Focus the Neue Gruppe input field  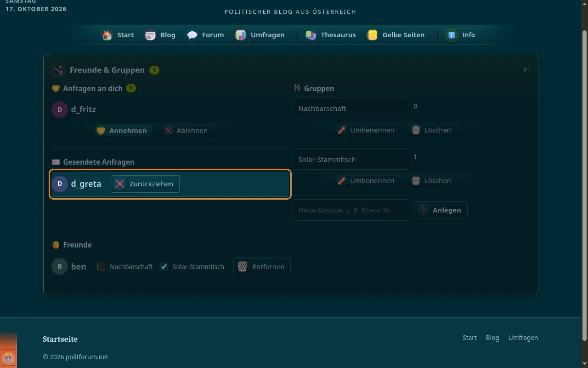(x=351, y=210)
